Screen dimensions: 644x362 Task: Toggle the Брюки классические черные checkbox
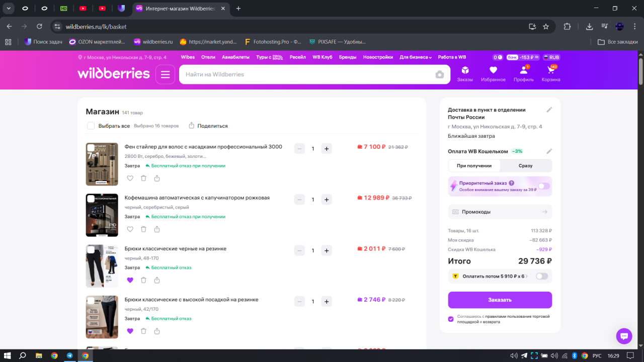(91, 249)
